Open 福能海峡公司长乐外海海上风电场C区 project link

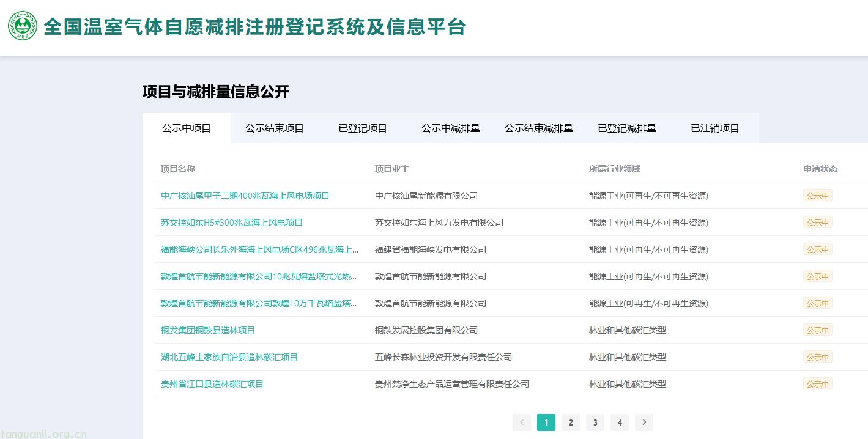coord(260,249)
